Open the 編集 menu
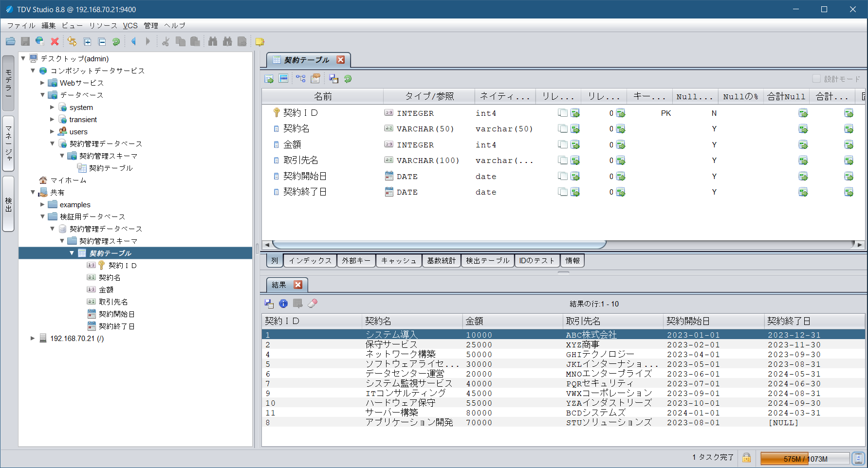 click(x=49, y=25)
